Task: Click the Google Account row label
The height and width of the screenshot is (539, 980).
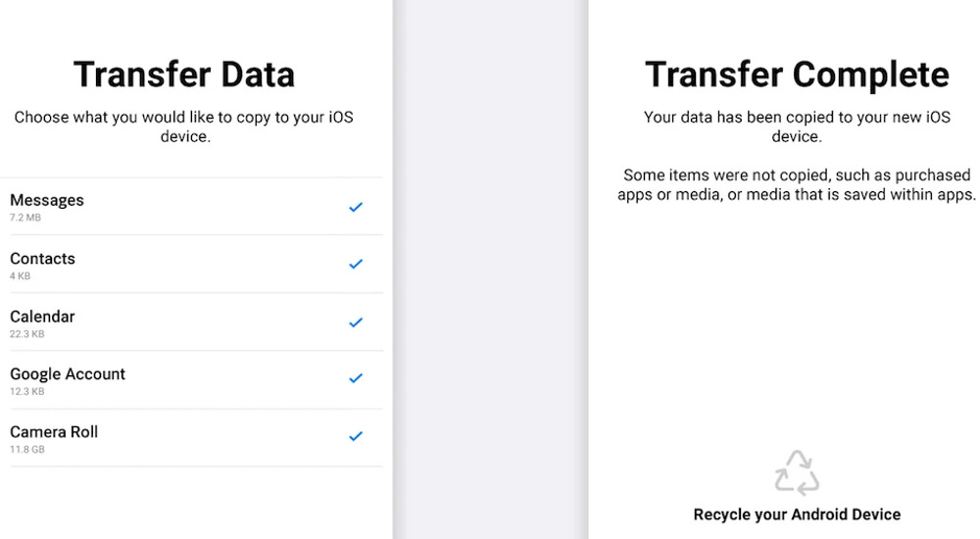Action: click(x=68, y=374)
